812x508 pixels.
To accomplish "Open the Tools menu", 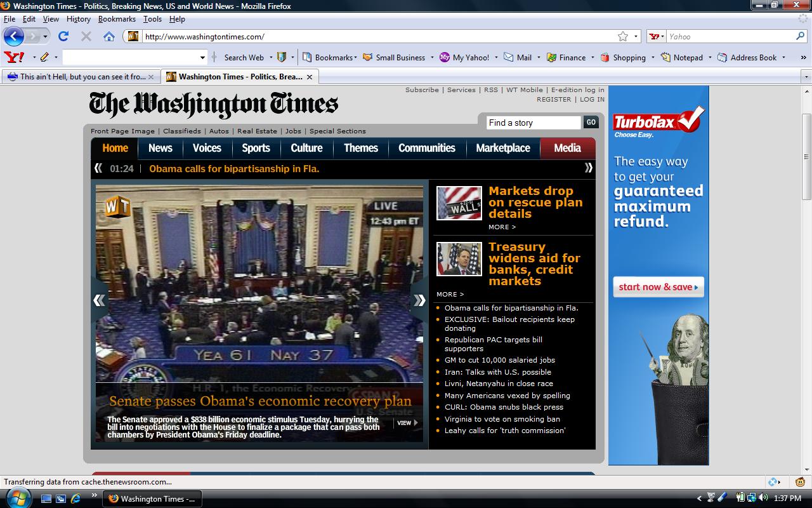I will [152, 19].
